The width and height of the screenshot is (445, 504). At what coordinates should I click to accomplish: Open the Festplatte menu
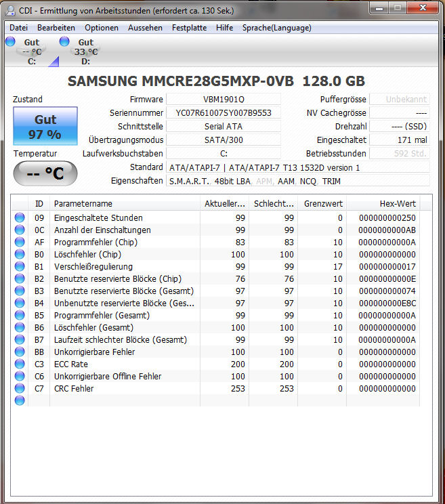189,28
